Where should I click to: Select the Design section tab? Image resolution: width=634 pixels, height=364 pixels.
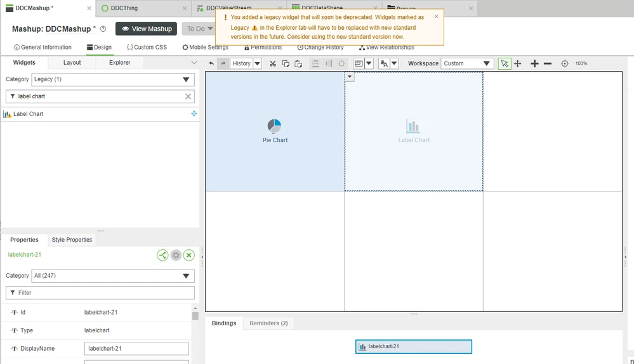pos(99,48)
